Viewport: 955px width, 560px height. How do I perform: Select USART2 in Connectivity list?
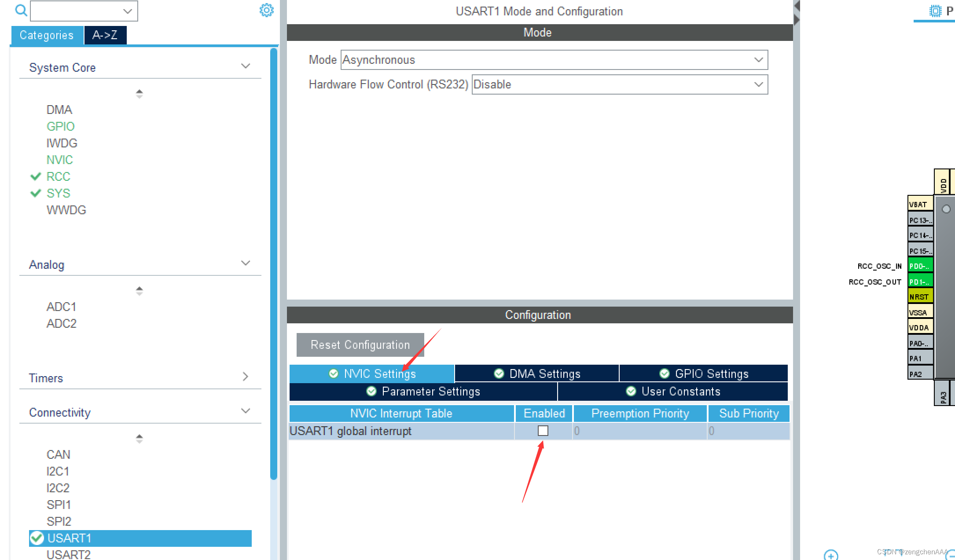click(x=69, y=554)
